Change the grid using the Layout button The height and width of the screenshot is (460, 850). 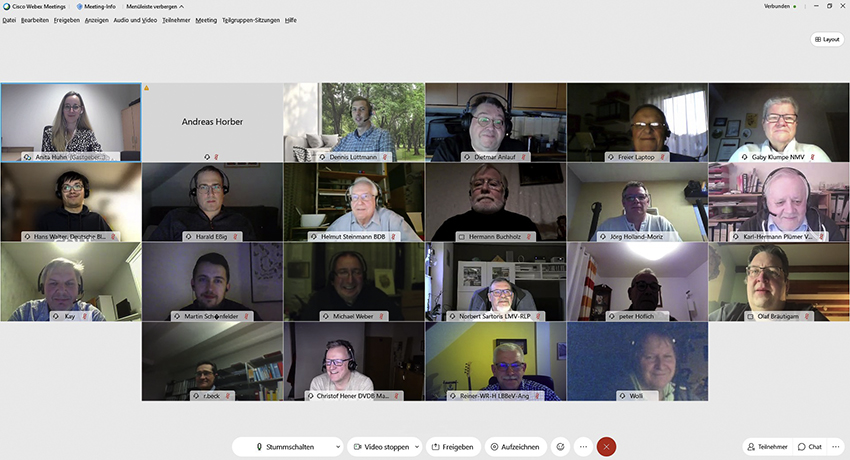click(827, 39)
